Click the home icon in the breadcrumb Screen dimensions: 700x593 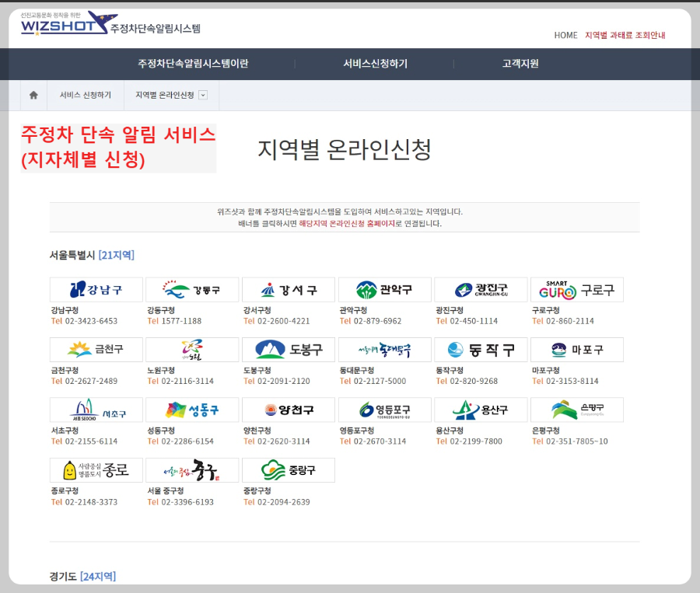33,94
